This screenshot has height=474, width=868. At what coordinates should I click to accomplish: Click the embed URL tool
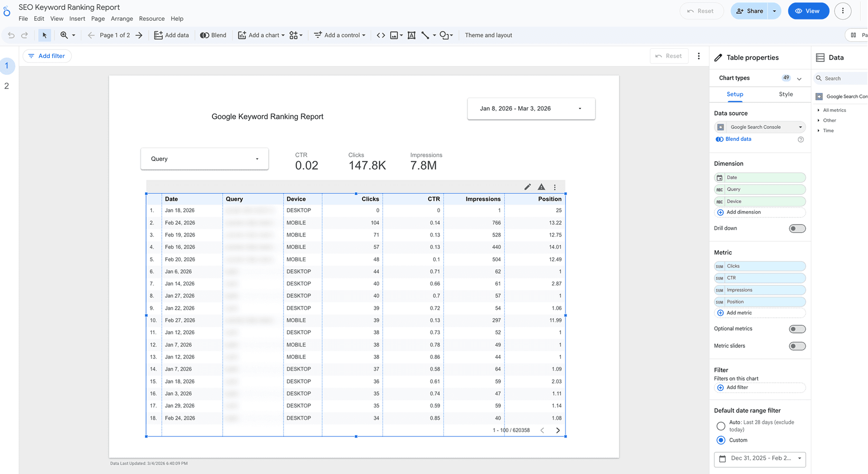381,35
